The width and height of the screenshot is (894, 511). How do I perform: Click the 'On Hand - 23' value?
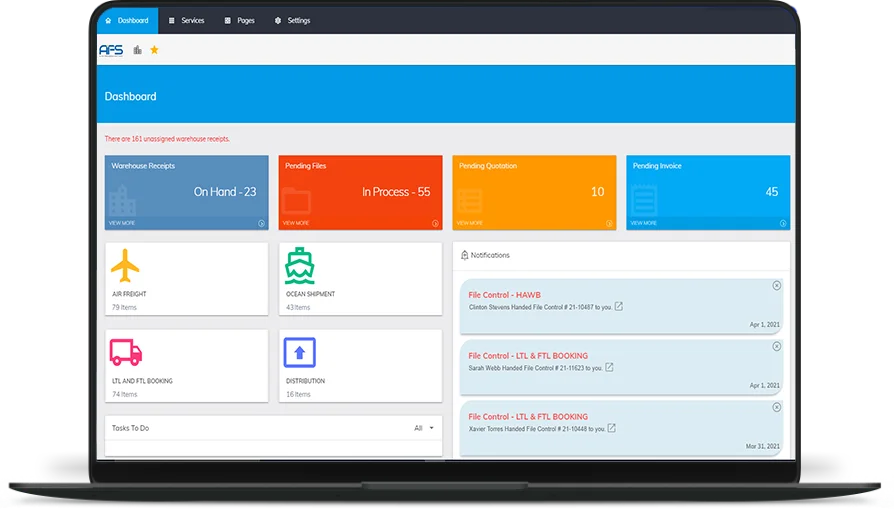tap(225, 192)
